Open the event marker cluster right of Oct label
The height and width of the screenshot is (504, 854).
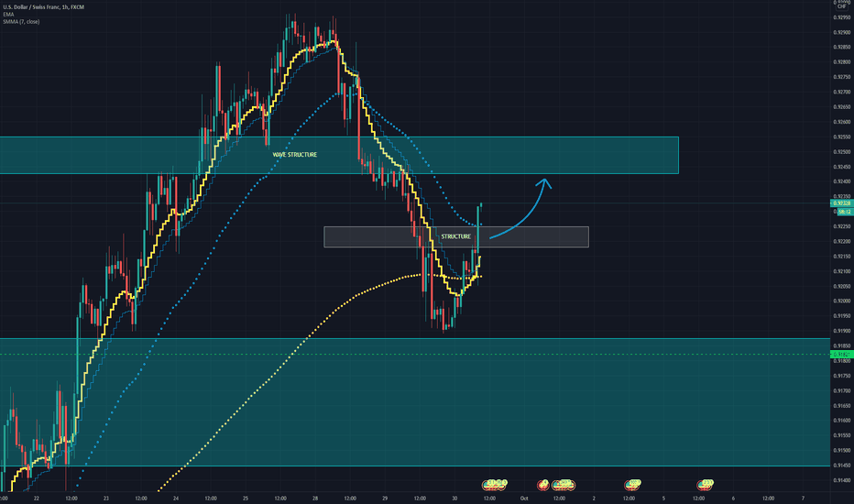564,484
